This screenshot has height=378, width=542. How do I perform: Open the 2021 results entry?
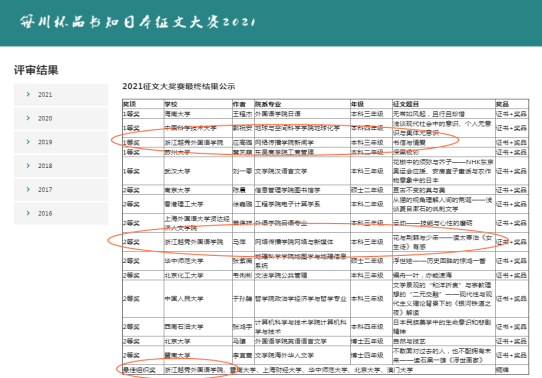(61, 95)
